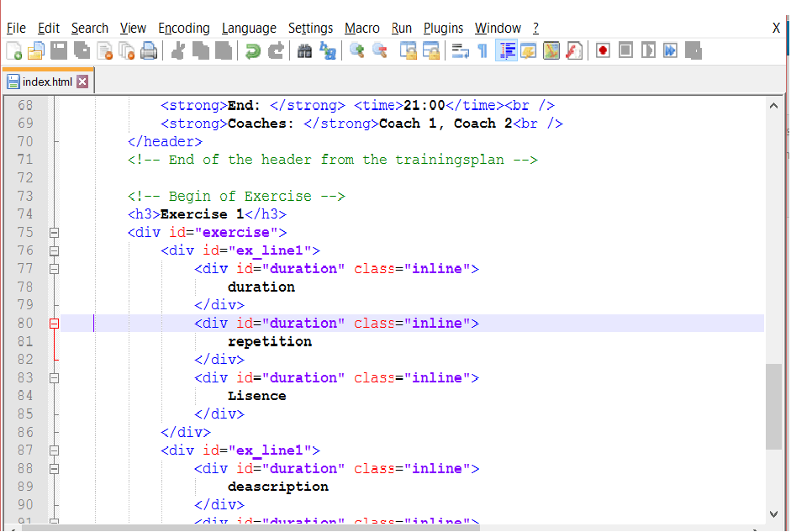791x532 pixels.
Task: Open Find with the binoculars icon
Action: pos(304,51)
